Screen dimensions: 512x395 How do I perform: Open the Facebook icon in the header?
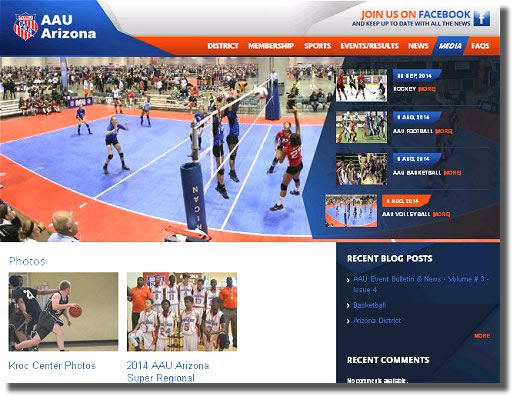482,18
